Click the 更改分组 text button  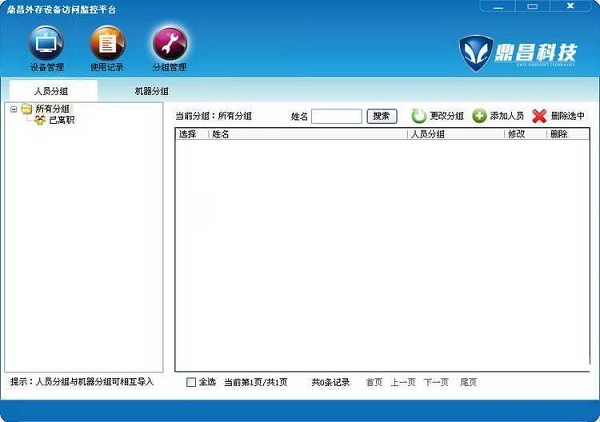click(447, 116)
